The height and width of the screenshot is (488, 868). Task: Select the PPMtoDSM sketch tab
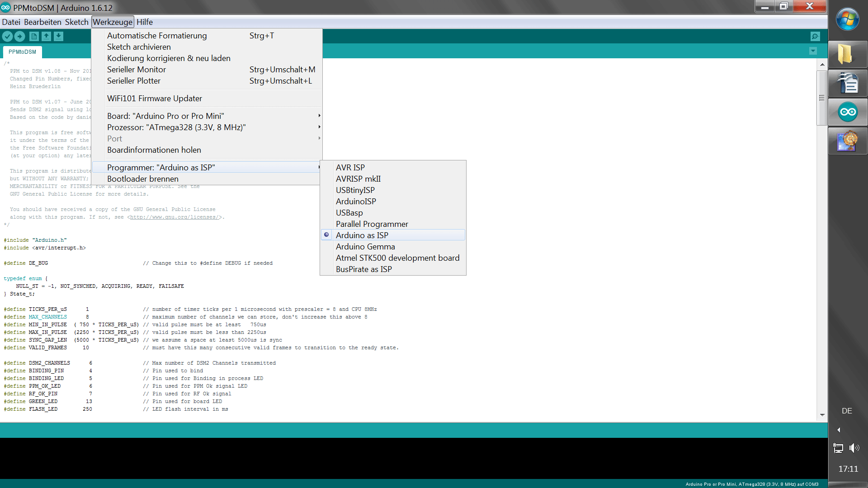22,52
